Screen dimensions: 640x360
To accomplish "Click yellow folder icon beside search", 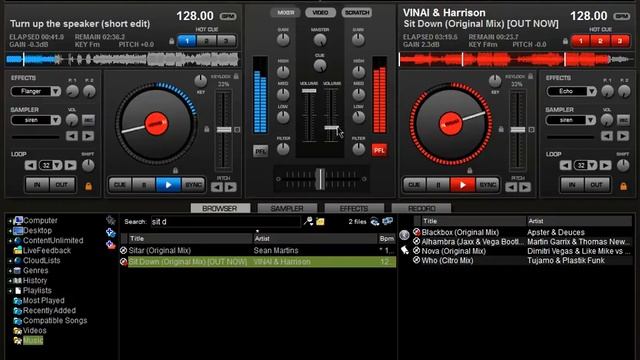I will 320,222.
